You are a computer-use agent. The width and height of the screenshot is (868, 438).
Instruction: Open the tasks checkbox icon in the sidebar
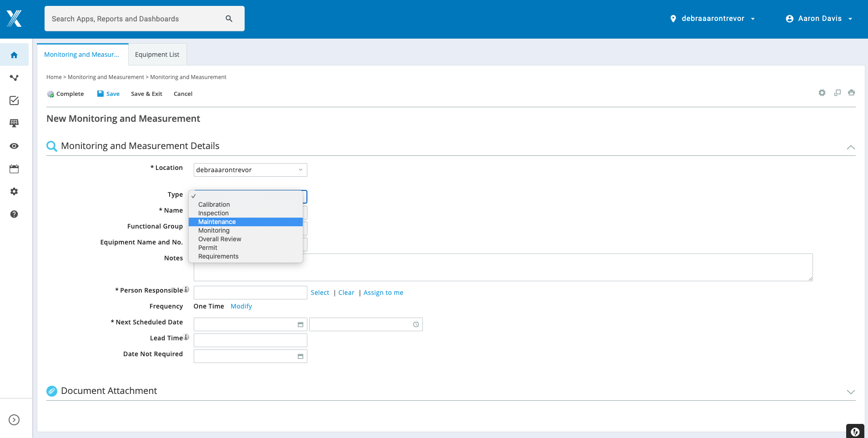pos(14,100)
